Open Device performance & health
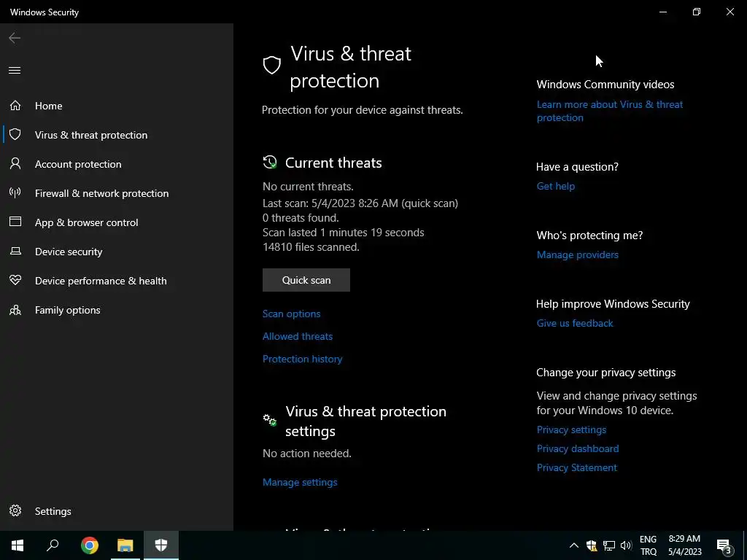This screenshot has width=747, height=560. click(101, 281)
